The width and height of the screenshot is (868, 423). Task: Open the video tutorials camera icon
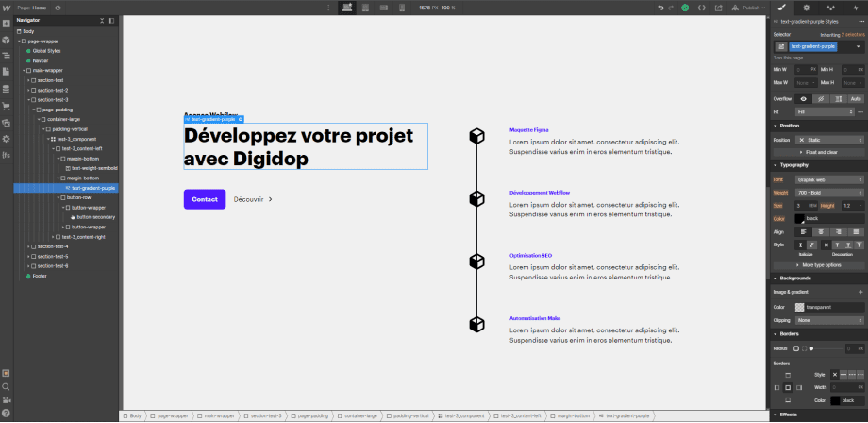(x=6, y=399)
